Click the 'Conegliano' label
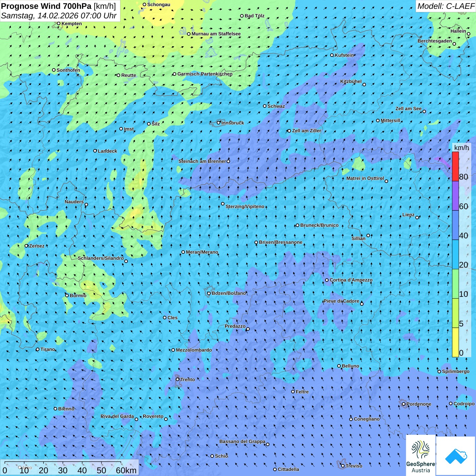The width and height of the screenshot is (476, 476). [367, 419]
